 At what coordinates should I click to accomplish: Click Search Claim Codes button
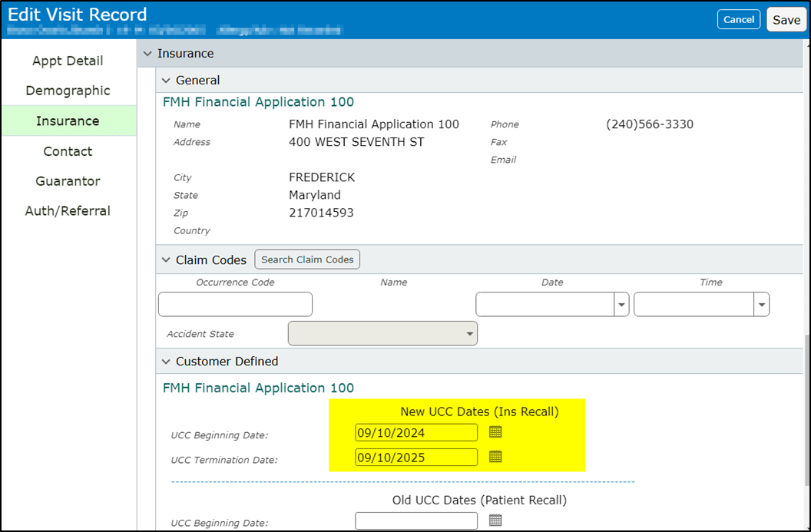(x=307, y=259)
